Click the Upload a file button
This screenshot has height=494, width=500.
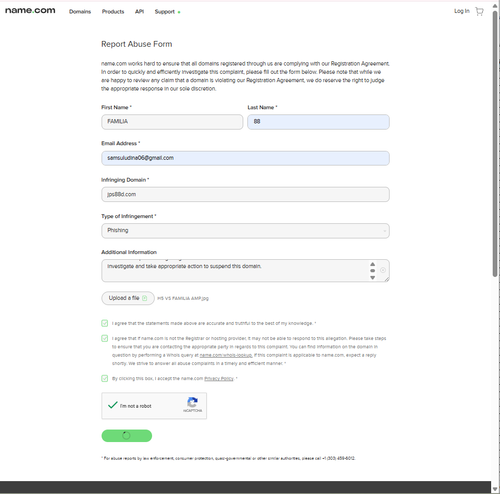[x=128, y=298]
